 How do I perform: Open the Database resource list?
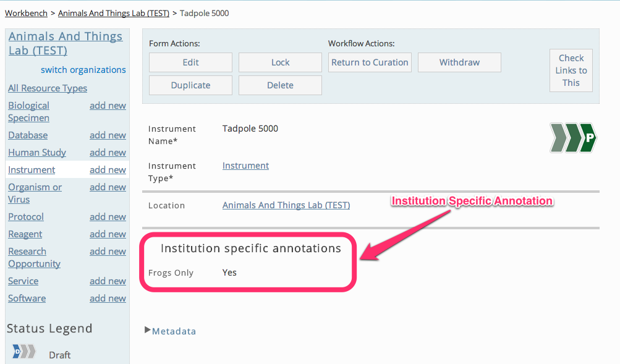coord(28,135)
